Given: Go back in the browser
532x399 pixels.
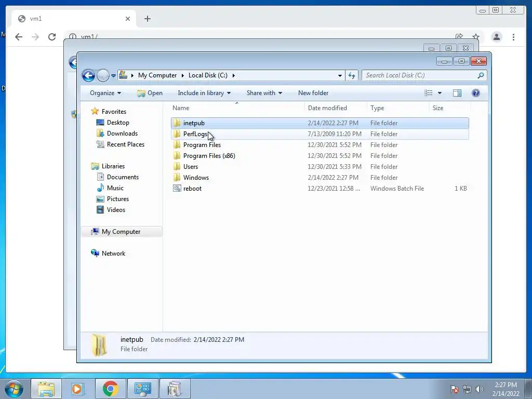Looking at the screenshot, I should pyautogui.click(x=19, y=37).
